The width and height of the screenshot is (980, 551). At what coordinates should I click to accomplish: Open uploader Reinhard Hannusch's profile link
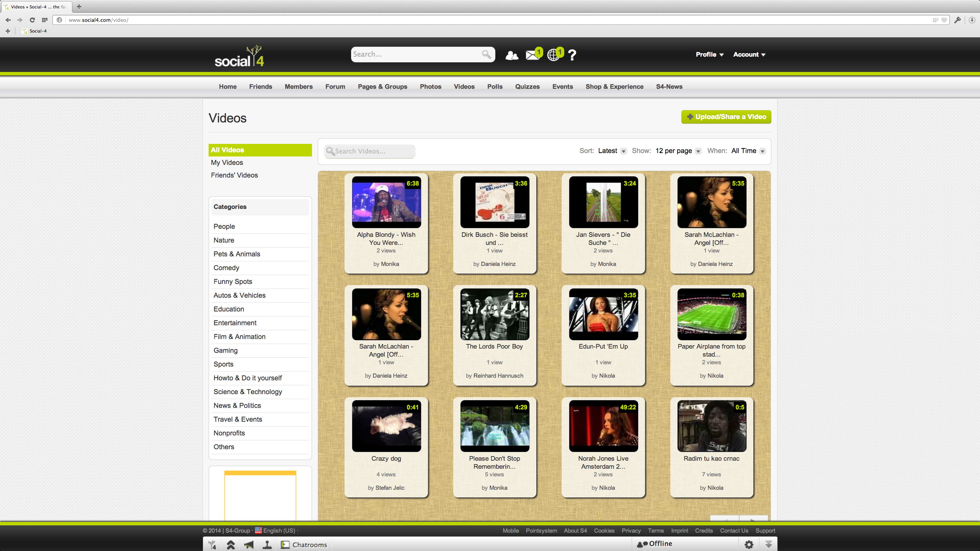tap(498, 376)
